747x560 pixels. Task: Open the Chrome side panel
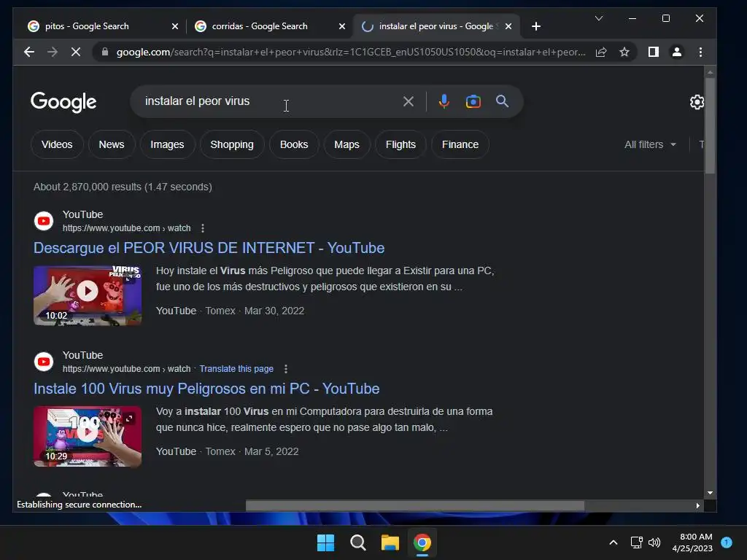653,52
